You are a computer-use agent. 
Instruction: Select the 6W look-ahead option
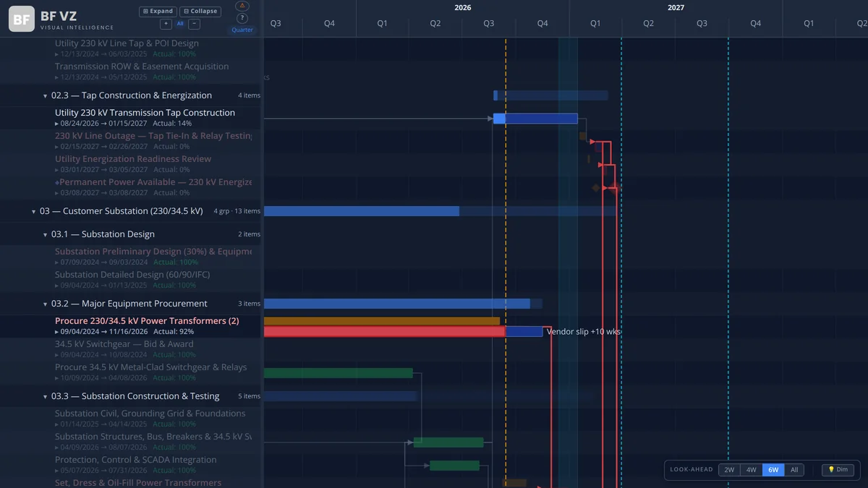pyautogui.click(x=773, y=470)
